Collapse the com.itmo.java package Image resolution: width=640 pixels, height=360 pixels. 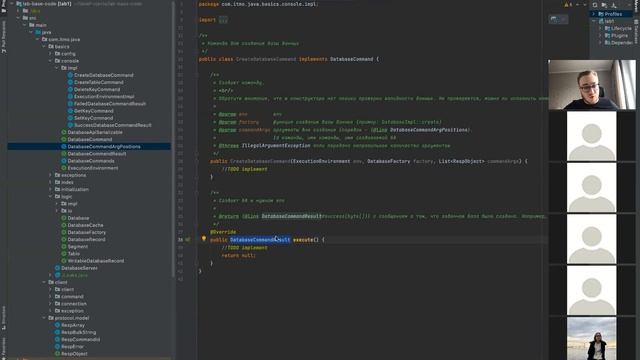point(38,40)
